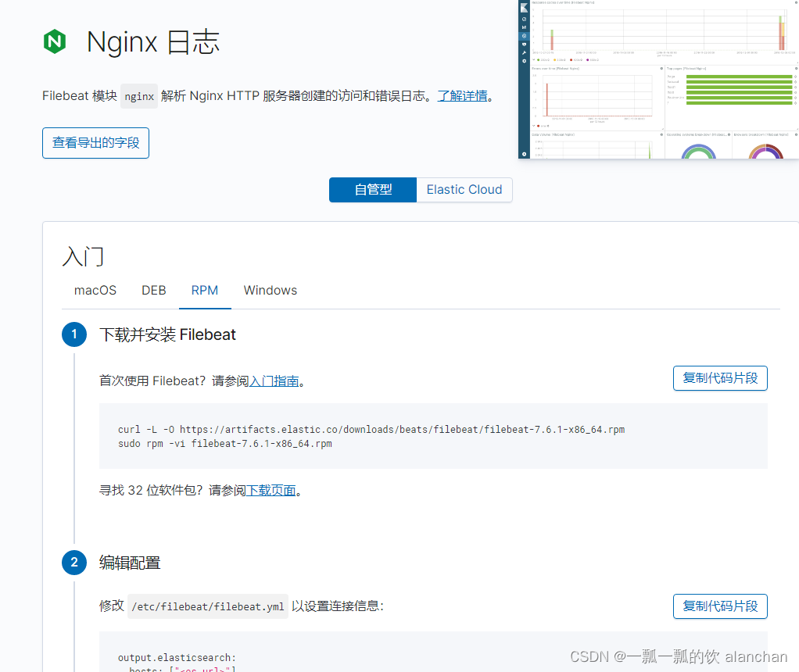Viewport: 799px width, 672px height.
Task: Switch to the Windows tab
Action: [x=270, y=290]
